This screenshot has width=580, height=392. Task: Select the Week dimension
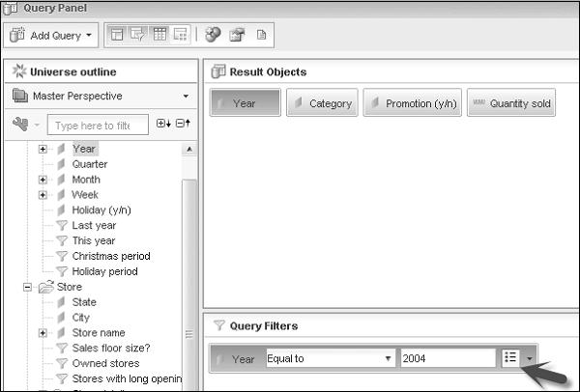[x=85, y=195]
